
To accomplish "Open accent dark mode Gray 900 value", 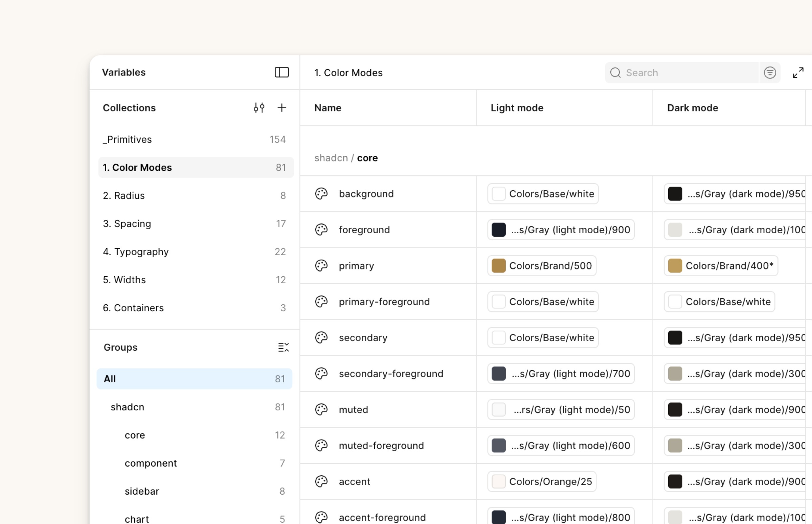I will point(735,481).
